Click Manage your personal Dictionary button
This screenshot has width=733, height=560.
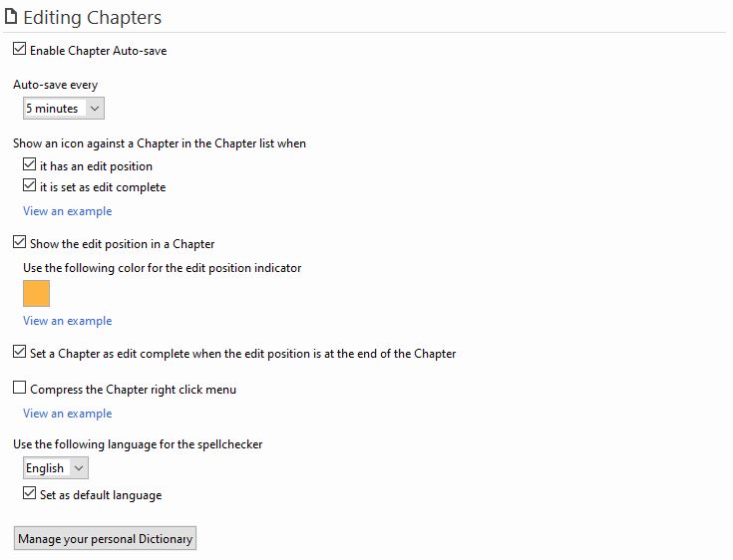pos(105,538)
